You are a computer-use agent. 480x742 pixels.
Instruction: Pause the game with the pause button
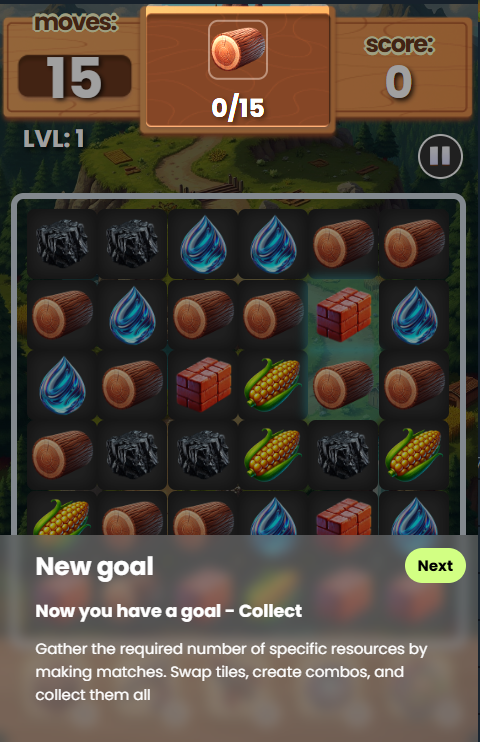tap(440, 156)
